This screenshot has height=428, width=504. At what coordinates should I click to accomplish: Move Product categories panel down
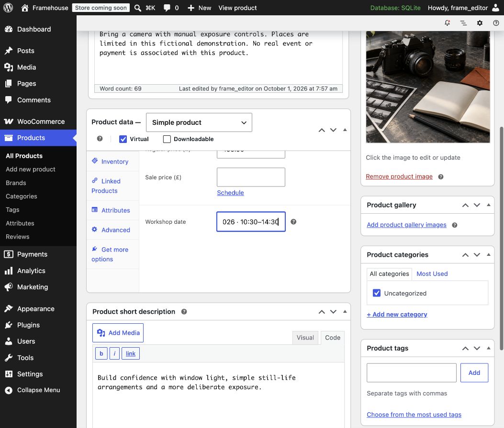(477, 255)
